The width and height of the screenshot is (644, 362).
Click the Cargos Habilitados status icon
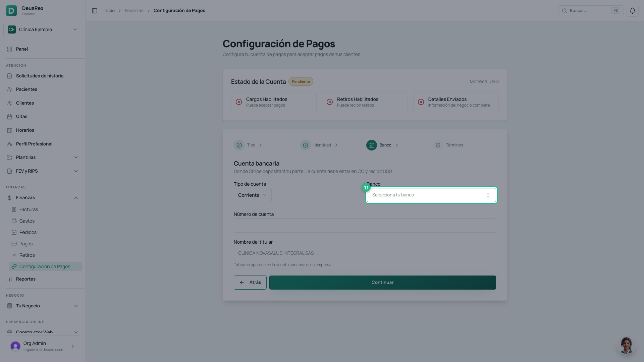click(239, 102)
